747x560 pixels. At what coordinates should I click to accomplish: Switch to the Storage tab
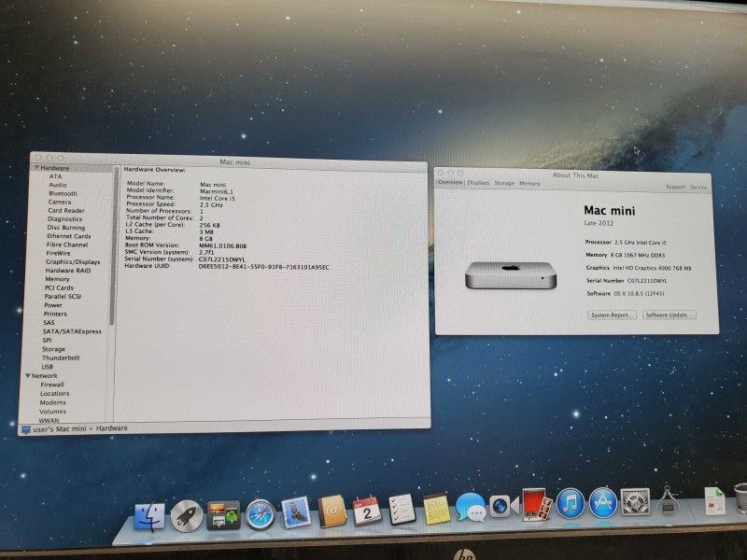[504, 183]
